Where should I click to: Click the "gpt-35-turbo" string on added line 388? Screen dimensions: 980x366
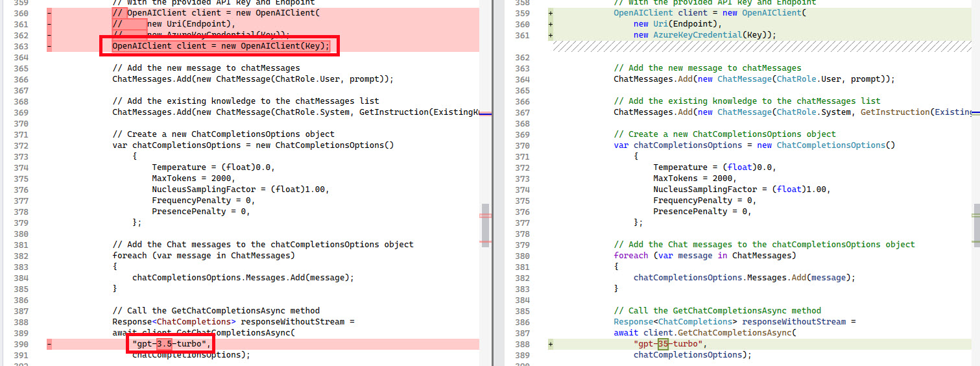671,344
